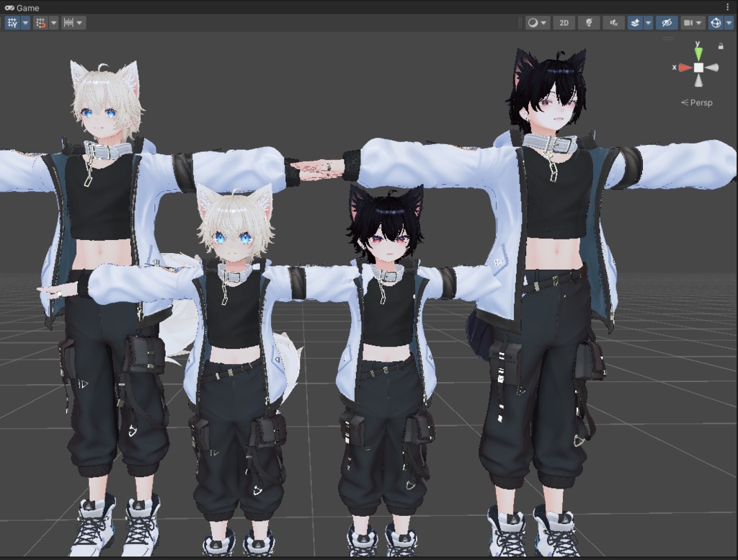The image size is (738, 560).
Task: Open the scene effects dropdown arrow
Action: pos(648,22)
